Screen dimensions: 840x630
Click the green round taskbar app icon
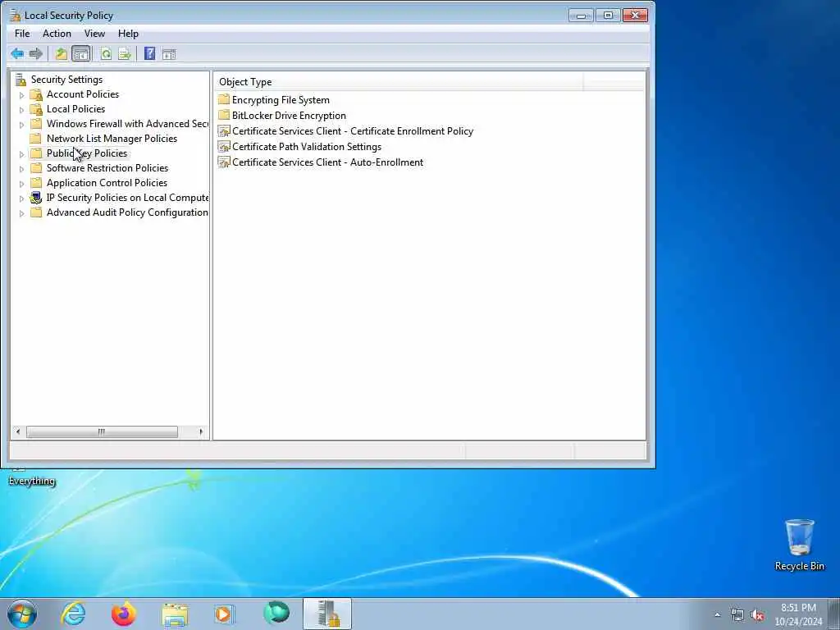pyautogui.click(x=276, y=614)
